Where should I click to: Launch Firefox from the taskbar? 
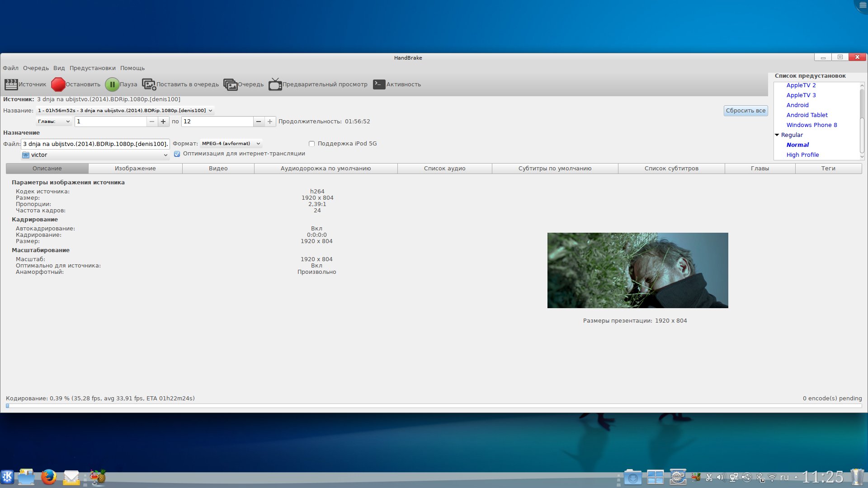(x=49, y=477)
